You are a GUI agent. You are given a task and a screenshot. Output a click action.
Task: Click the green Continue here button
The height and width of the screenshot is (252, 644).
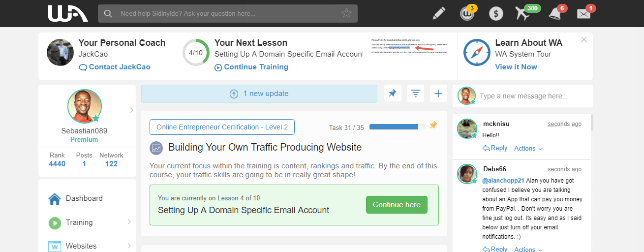tap(397, 205)
